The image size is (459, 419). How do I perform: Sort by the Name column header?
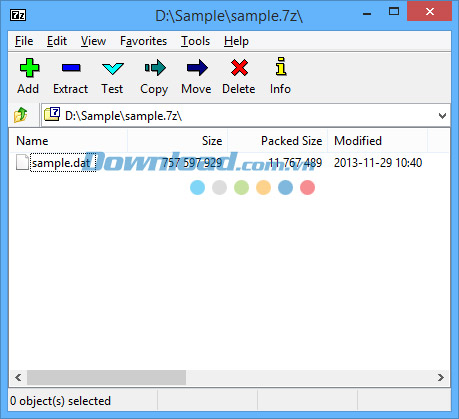tap(68, 141)
